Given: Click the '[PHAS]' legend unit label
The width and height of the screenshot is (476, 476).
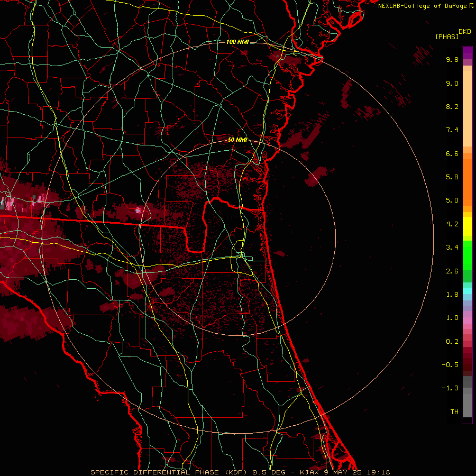Looking at the screenshot, I should point(447,36).
